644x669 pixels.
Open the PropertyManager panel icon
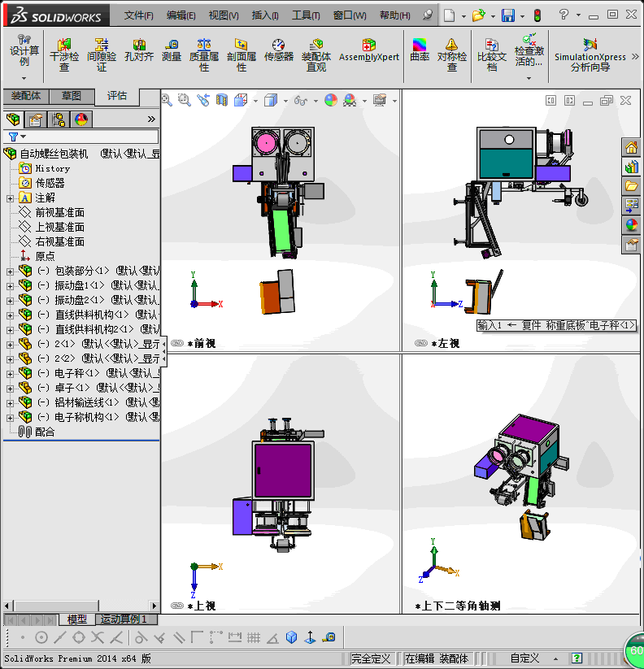36,119
